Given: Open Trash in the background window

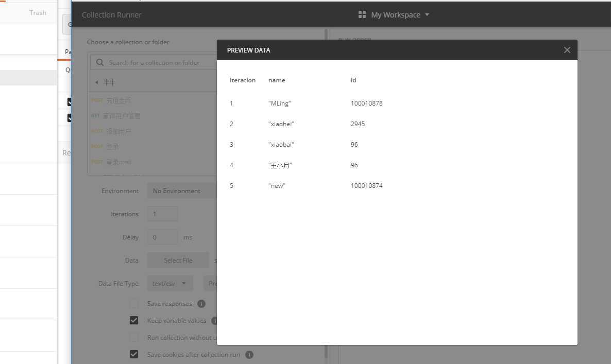Looking at the screenshot, I should (38, 13).
